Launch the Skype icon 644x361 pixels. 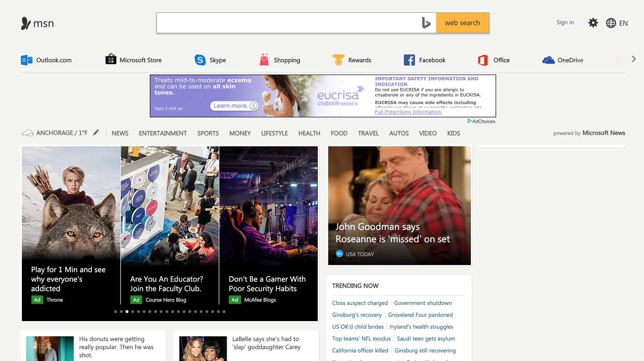click(200, 60)
